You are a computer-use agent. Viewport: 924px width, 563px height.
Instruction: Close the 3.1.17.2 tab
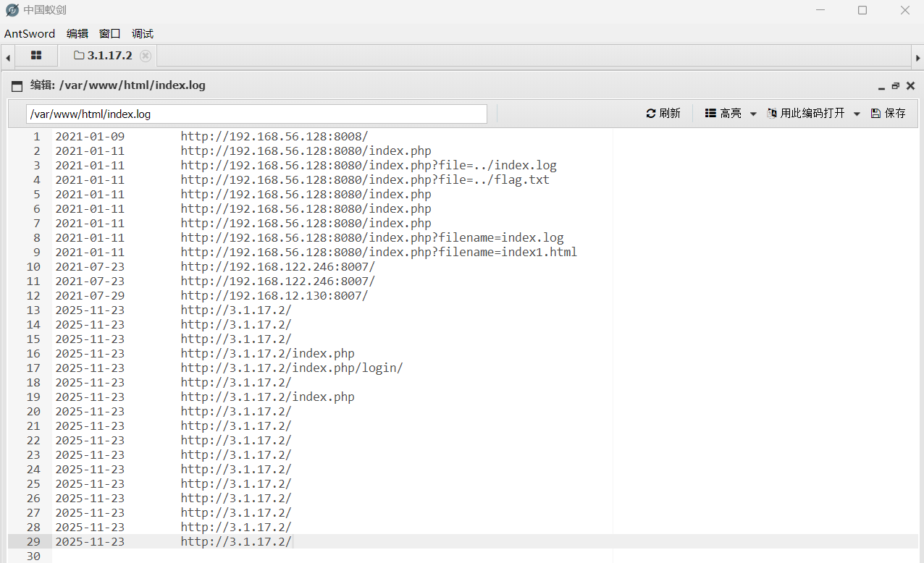pos(146,56)
